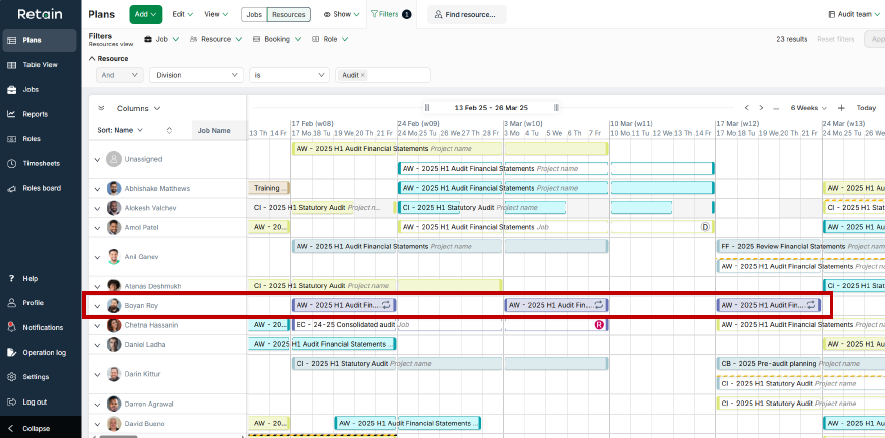Click the zoom in plus icon

click(x=841, y=108)
